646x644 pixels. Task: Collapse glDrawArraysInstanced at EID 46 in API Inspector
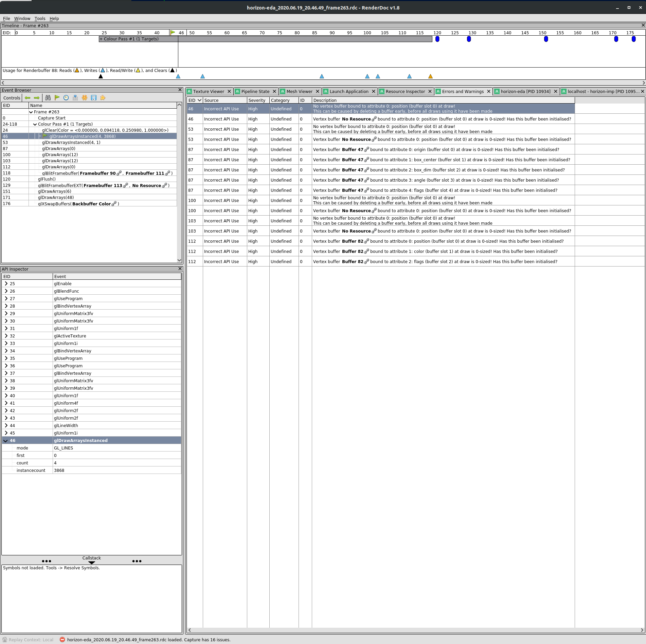coord(6,440)
